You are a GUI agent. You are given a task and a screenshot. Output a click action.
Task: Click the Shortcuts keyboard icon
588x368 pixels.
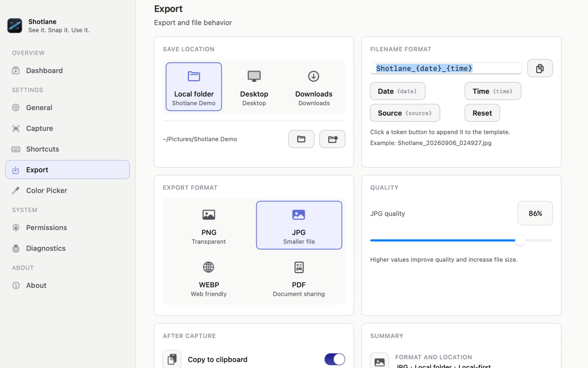(x=16, y=149)
